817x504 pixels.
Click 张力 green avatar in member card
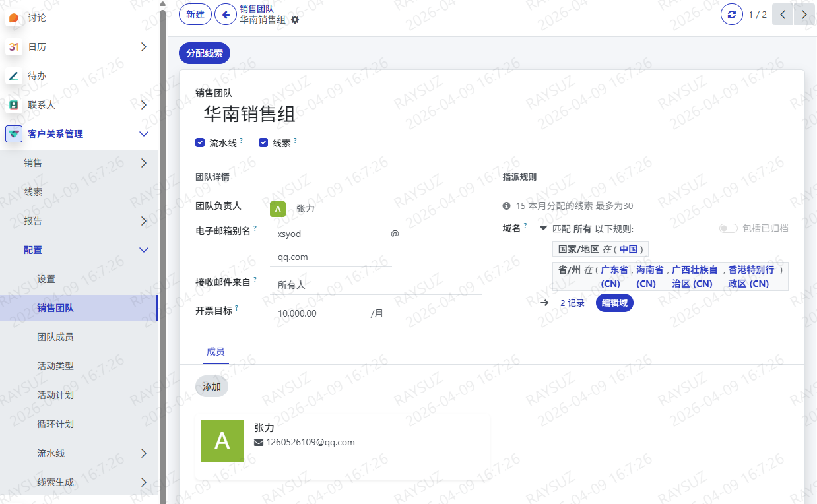pyautogui.click(x=222, y=441)
